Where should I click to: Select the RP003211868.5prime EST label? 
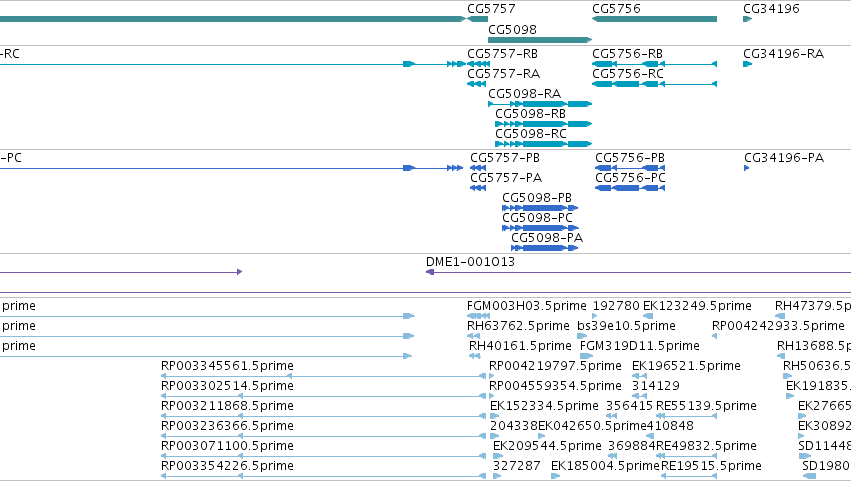coord(227,407)
